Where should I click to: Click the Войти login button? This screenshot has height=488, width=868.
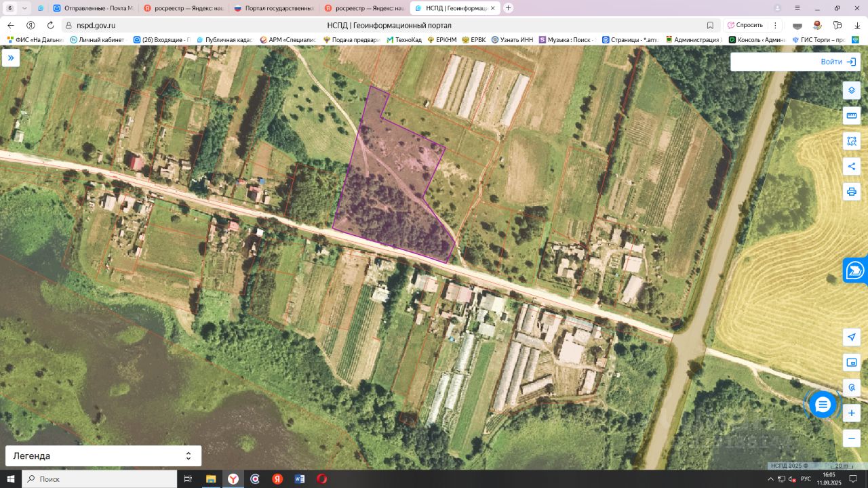[795, 62]
